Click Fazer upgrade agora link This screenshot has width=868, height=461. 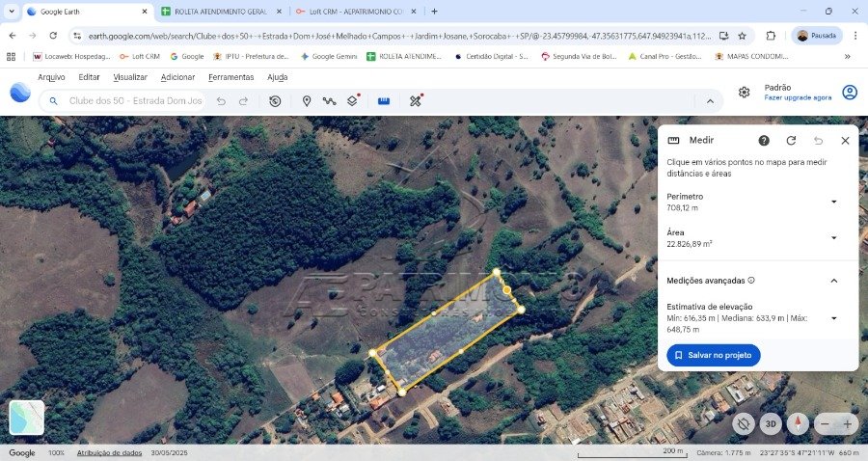click(798, 98)
